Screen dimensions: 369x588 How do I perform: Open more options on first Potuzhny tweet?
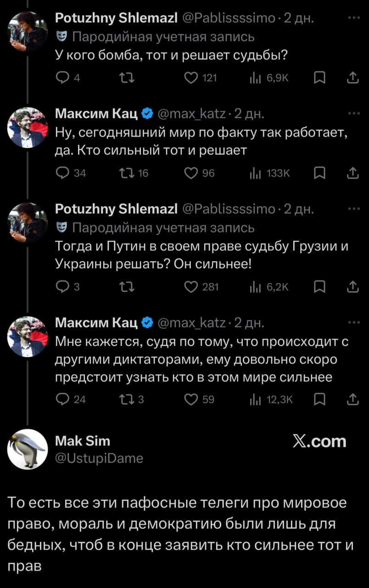tap(353, 18)
